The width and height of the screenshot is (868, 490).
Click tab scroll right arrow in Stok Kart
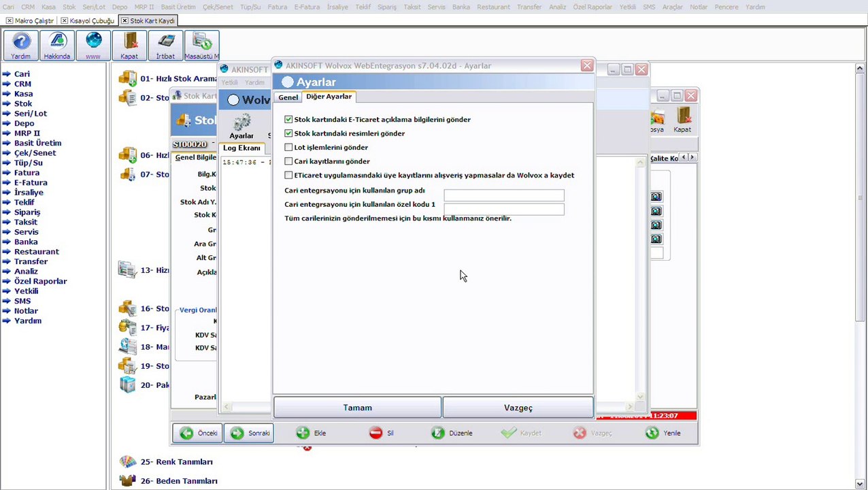pyautogui.click(x=692, y=157)
